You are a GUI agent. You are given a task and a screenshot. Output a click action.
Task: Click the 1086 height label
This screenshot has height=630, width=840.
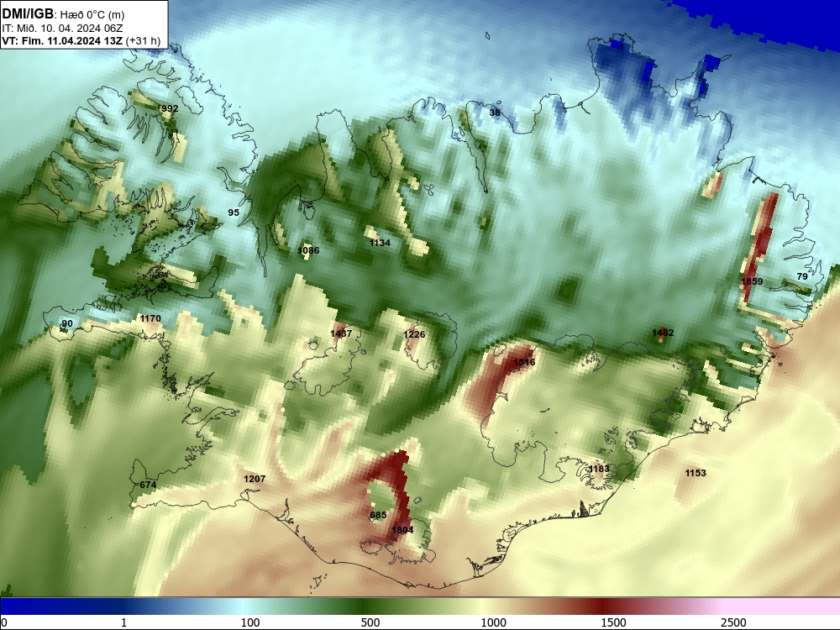[x=308, y=250]
